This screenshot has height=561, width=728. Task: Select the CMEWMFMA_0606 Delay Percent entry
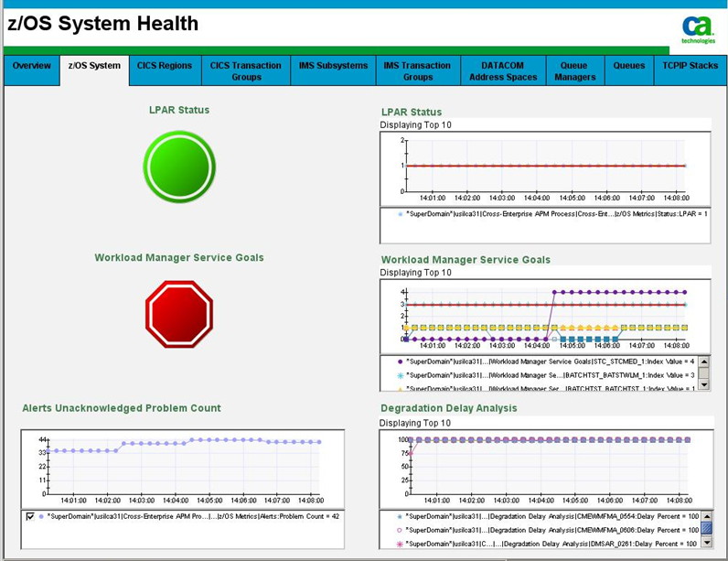tap(552, 530)
